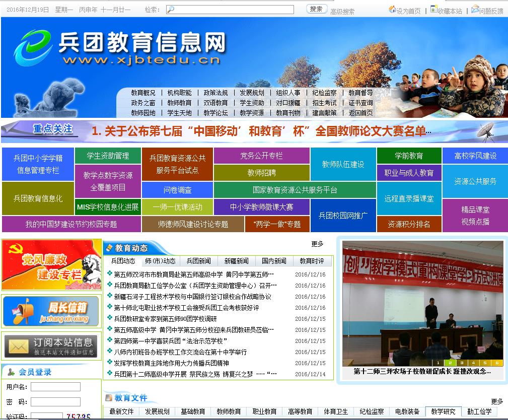
Task: Open the 精品课堂视频点播 tile
Action: point(475,216)
